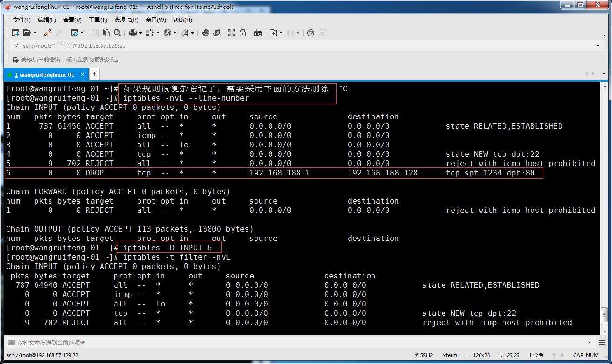Expand the new tab group dropdown arrow
The image size is (612, 364).
281,33
